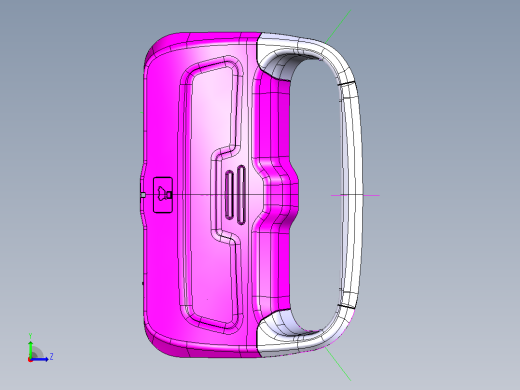Select the left vertical slot in the center
The image size is (520, 390).
pos(229,195)
